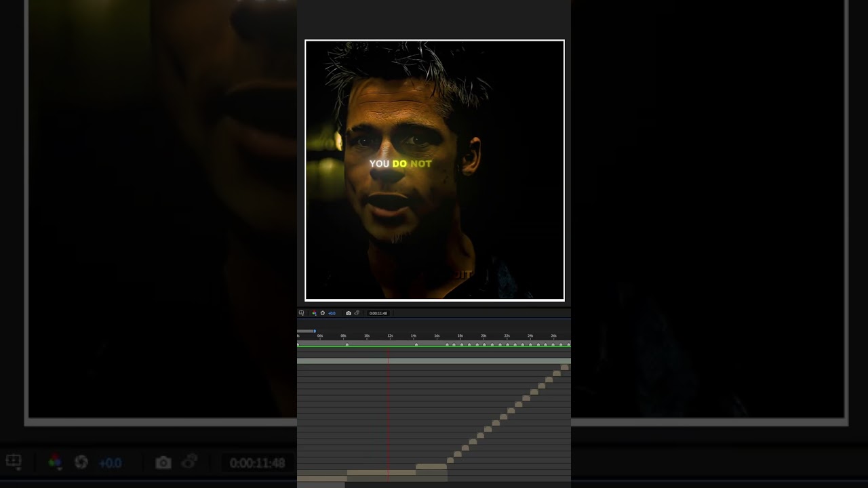Click the 18s label on time ruler
868x488 pixels.
click(460, 336)
